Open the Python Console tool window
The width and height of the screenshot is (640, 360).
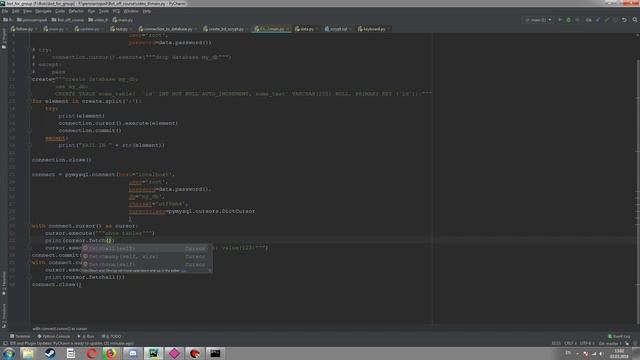[x=54, y=336]
